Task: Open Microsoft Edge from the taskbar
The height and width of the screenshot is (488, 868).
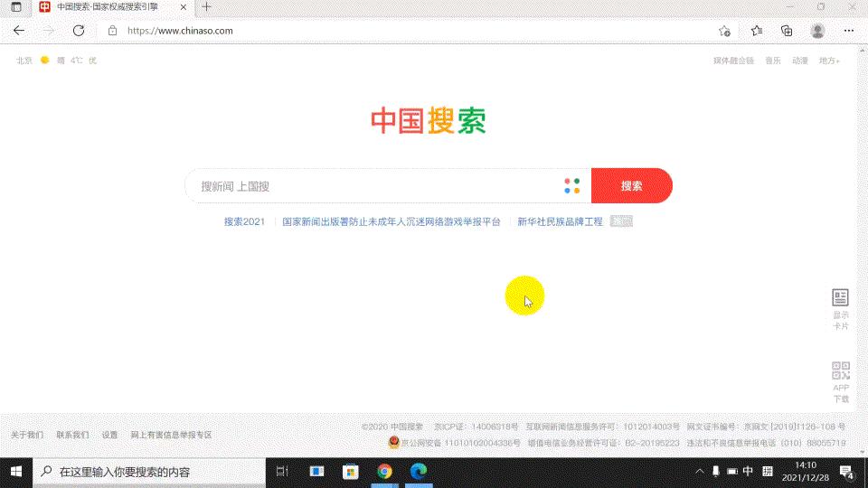Action: click(419, 472)
